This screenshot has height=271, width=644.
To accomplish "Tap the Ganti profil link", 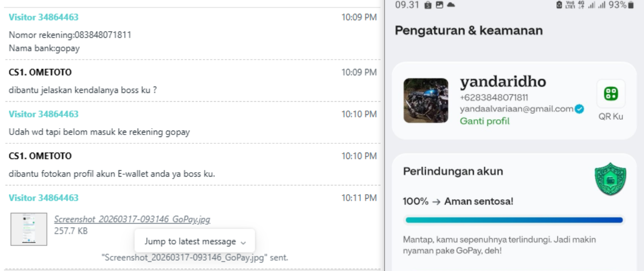I will [x=485, y=121].
